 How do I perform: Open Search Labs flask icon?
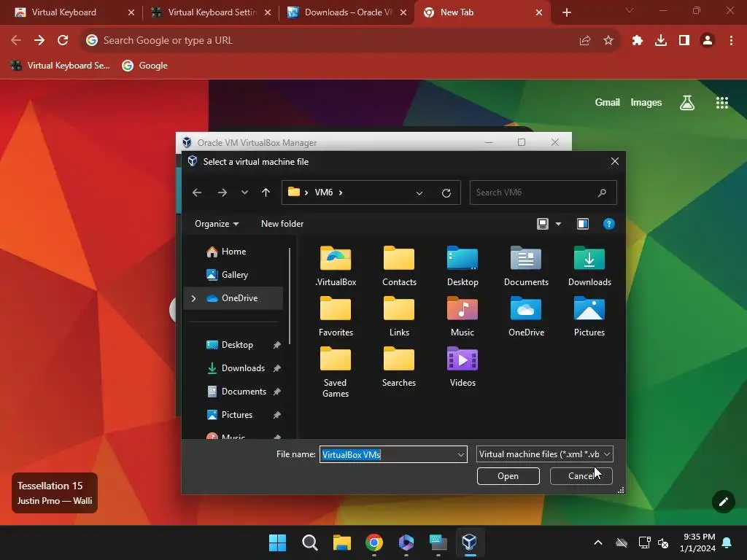tap(687, 103)
